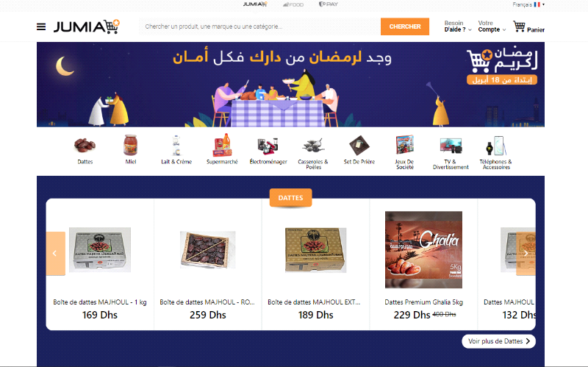Focus the product search input field
The height and width of the screenshot is (367, 588).
[x=259, y=26]
